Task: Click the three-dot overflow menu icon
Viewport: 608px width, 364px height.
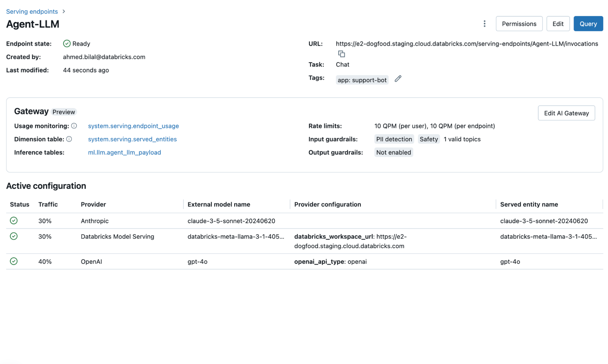Action: click(485, 23)
